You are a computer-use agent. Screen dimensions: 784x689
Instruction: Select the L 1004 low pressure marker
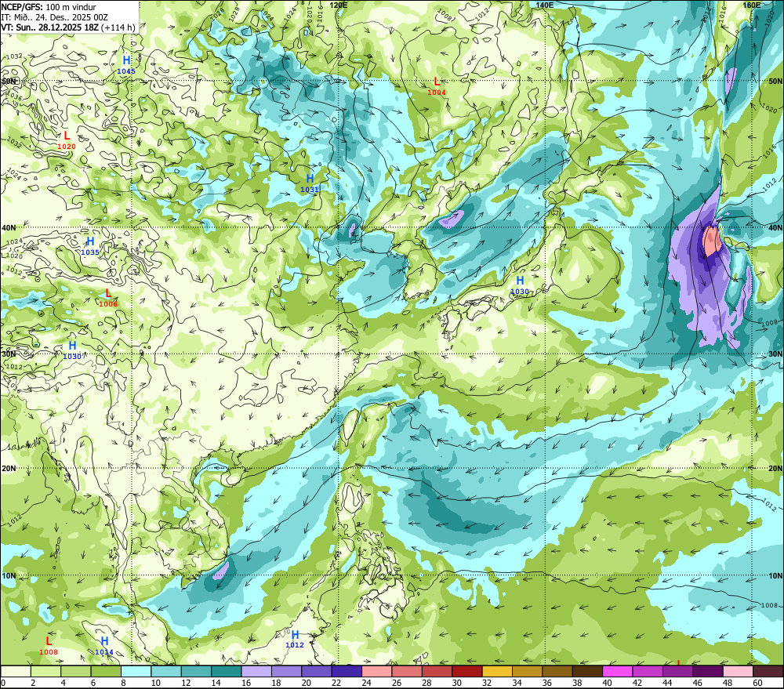click(437, 85)
